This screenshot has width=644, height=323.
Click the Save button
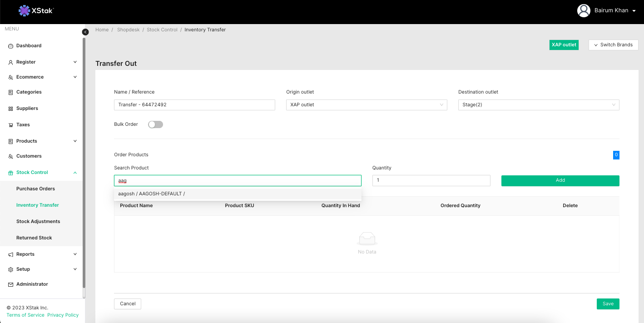point(608,304)
